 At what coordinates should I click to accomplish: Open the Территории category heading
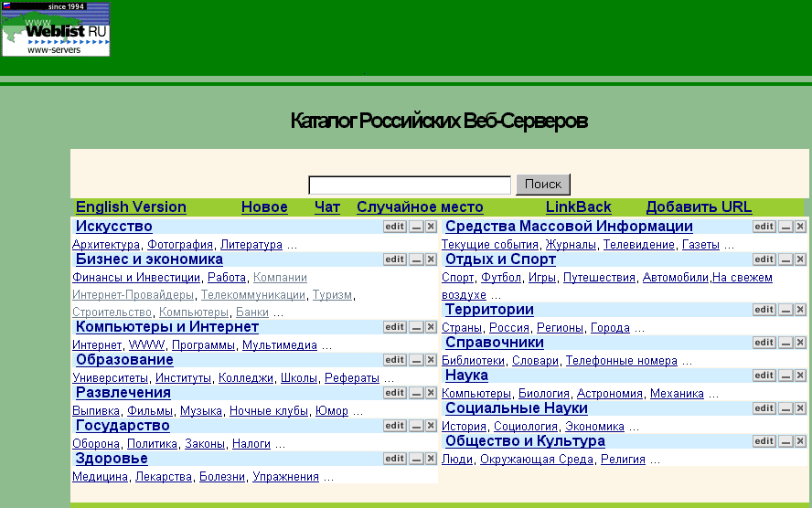coord(489,310)
